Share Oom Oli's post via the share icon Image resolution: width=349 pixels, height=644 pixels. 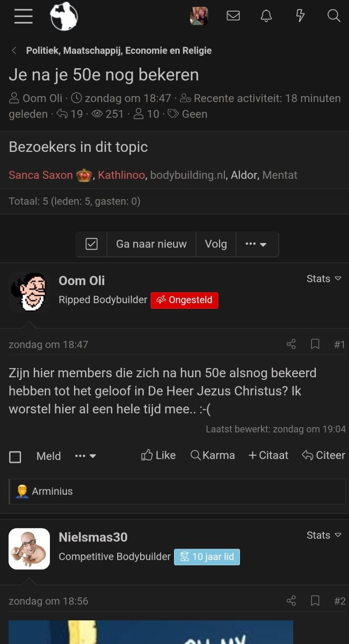pyautogui.click(x=291, y=344)
